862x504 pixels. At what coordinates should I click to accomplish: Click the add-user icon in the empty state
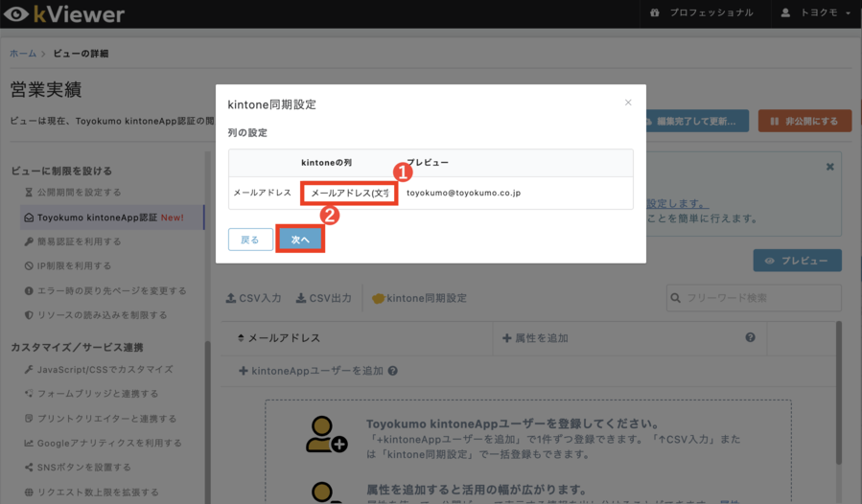pos(326,434)
